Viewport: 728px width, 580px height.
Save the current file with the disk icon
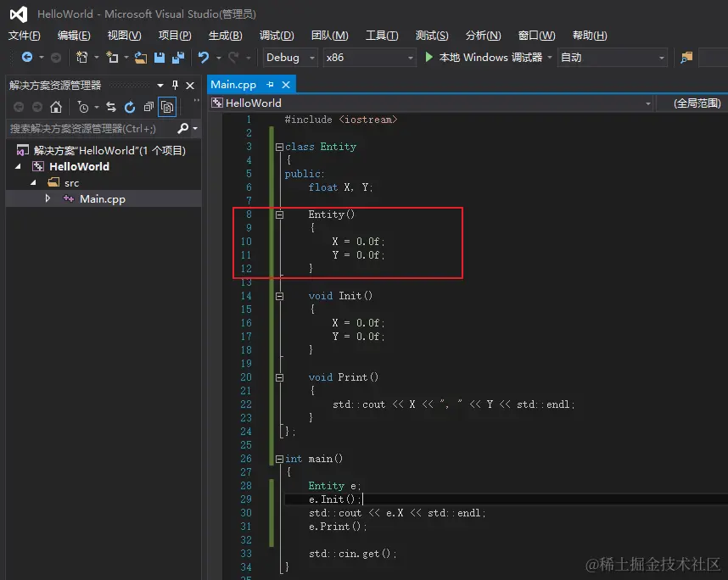(160, 57)
